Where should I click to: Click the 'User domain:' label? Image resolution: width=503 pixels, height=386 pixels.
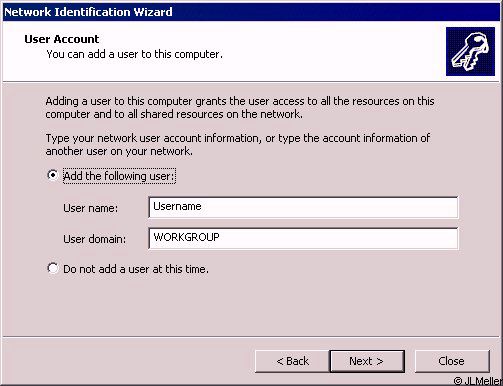95,239
